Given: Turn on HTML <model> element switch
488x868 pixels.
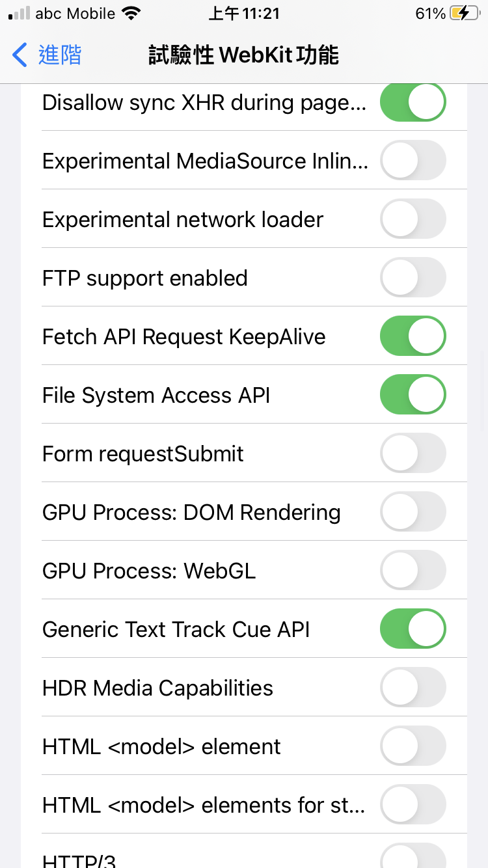Looking at the screenshot, I should tap(413, 746).
